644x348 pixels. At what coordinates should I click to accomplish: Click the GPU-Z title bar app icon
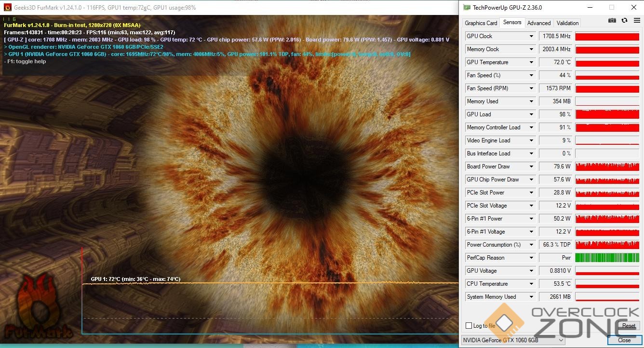(x=467, y=7)
